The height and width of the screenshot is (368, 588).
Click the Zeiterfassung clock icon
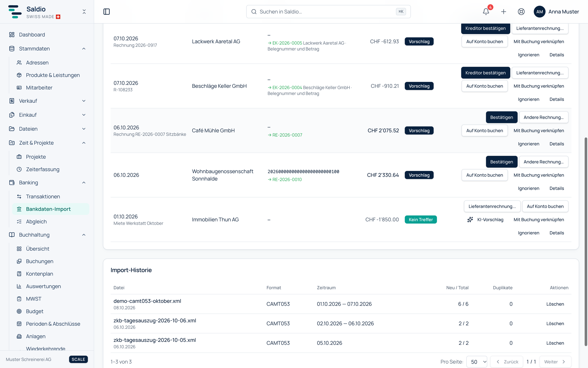19,169
